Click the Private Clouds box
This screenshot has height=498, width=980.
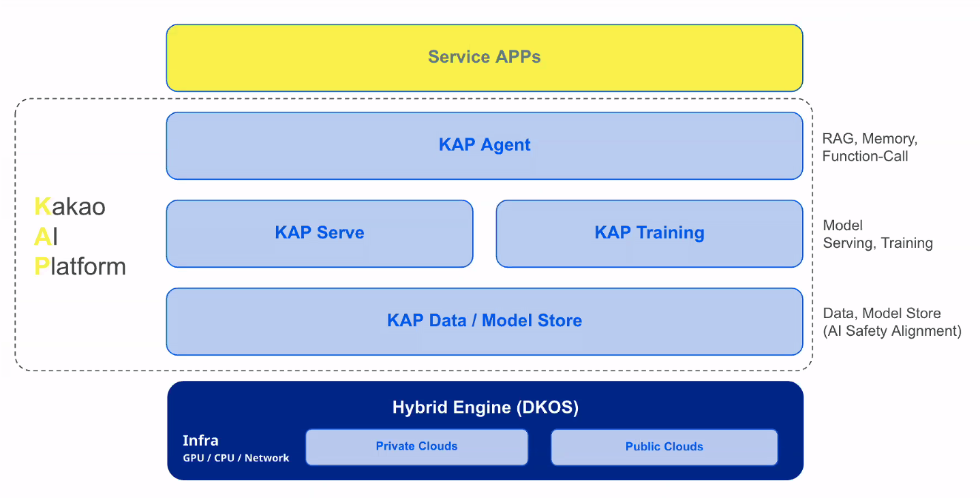pyautogui.click(x=416, y=447)
